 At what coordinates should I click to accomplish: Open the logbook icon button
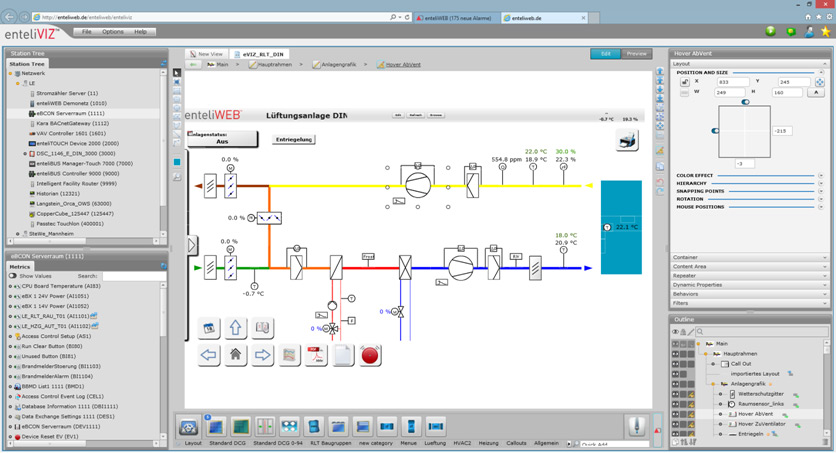(262, 328)
